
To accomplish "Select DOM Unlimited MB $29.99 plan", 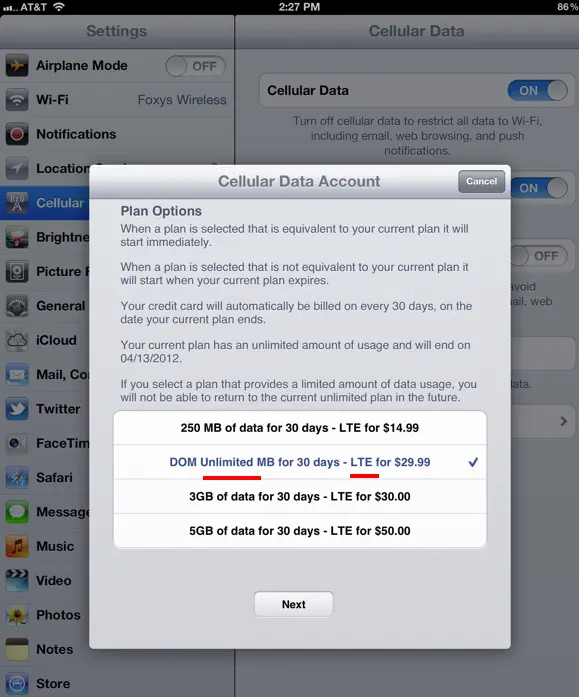I will (300, 462).
